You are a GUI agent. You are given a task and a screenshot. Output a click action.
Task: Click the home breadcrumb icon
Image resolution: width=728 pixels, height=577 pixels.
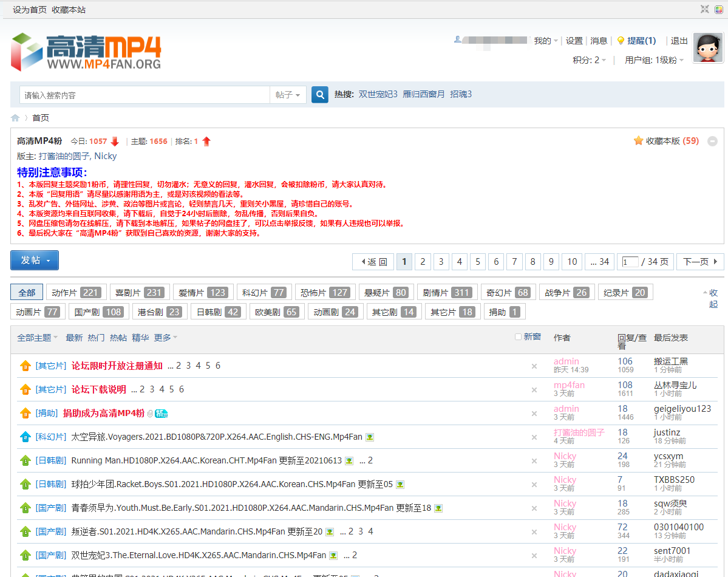tap(15, 118)
